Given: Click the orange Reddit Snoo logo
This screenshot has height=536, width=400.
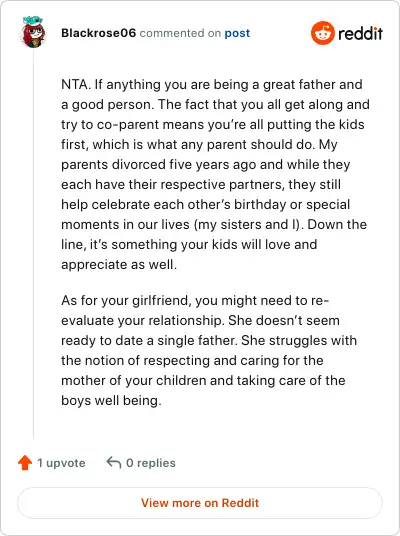Looking at the screenshot, I should pos(322,33).
